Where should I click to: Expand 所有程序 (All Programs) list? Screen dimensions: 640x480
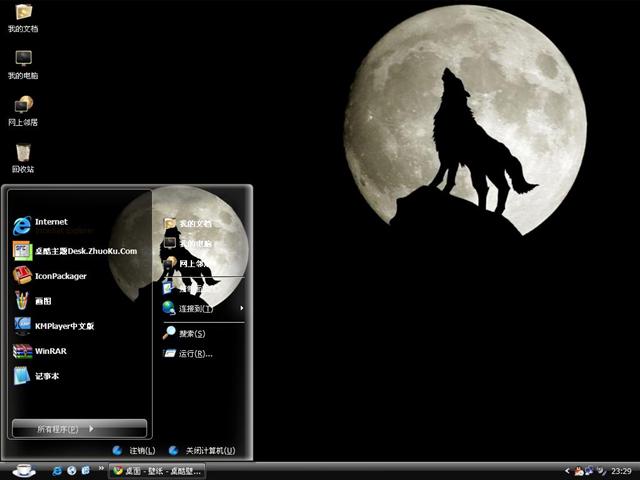[79, 429]
